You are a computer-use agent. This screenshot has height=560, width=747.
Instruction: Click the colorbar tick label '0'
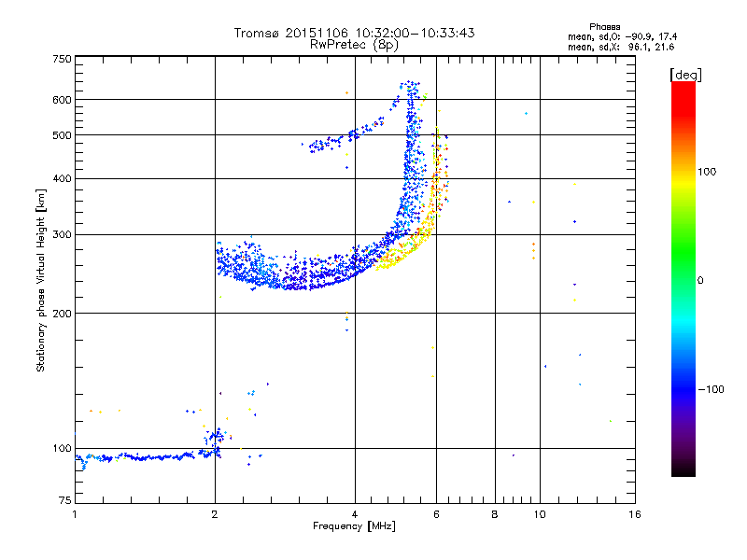[700, 281]
